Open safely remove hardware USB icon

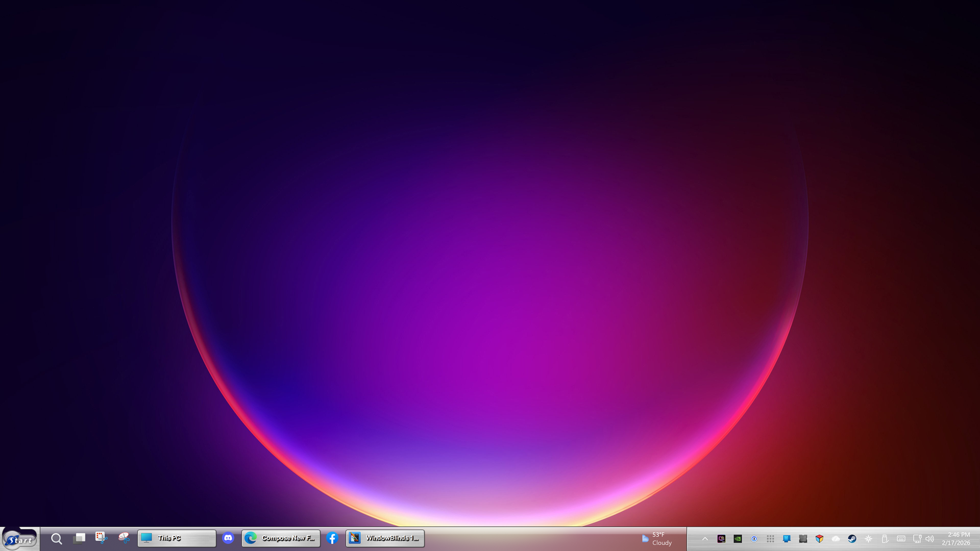(x=885, y=539)
